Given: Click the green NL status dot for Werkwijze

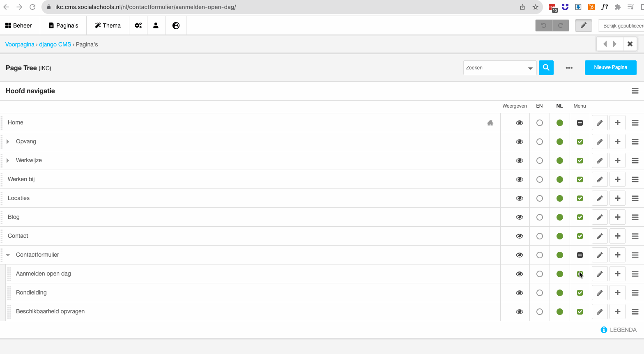Looking at the screenshot, I should click(x=559, y=161).
